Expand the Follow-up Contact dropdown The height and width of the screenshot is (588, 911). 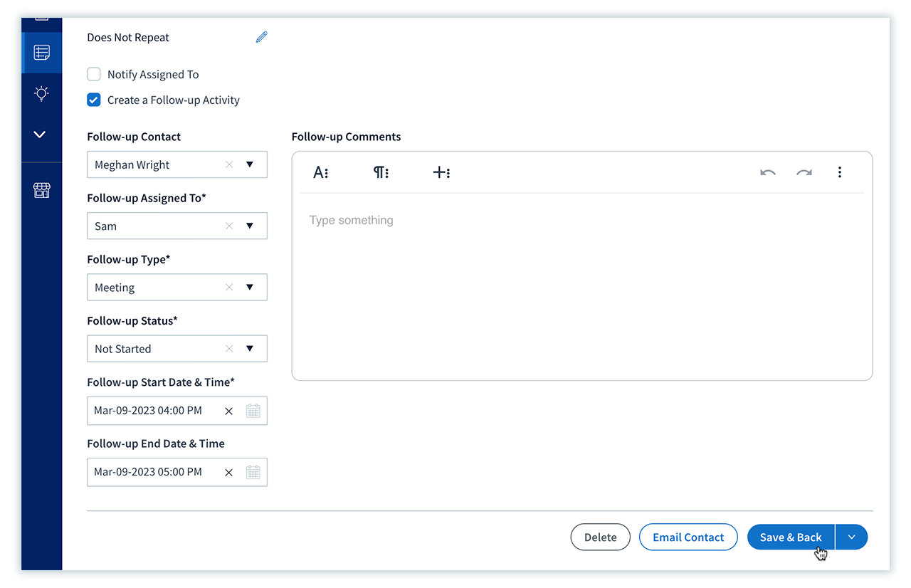click(x=250, y=164)
